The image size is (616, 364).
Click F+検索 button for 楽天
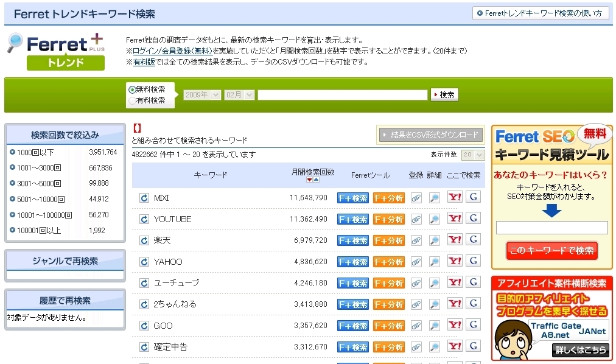click(x=353, y=240)
